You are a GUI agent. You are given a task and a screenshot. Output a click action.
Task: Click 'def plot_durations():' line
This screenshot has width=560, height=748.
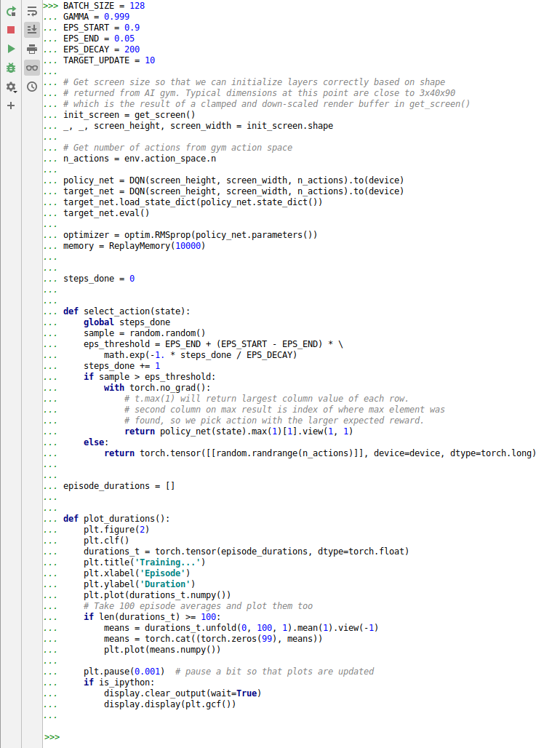(x=116, y=519)
